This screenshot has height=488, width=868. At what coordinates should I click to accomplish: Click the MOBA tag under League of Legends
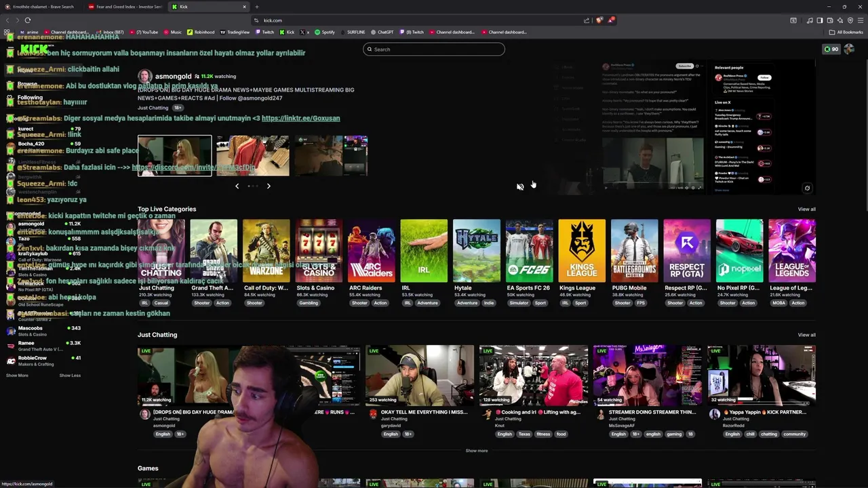779,303
